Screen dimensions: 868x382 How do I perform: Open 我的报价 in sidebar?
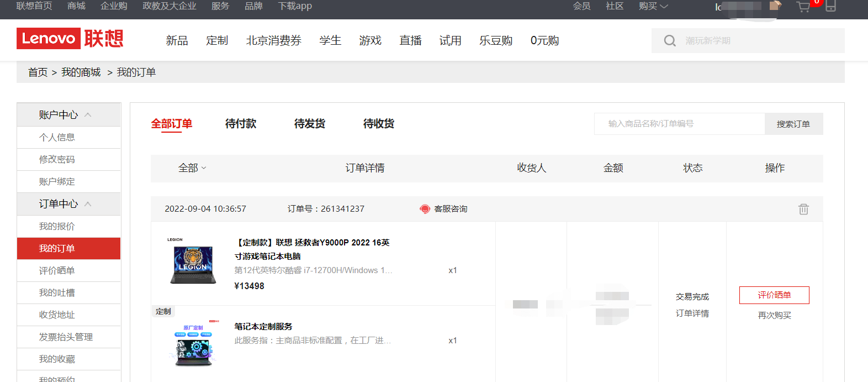click(x=69, y=226)
